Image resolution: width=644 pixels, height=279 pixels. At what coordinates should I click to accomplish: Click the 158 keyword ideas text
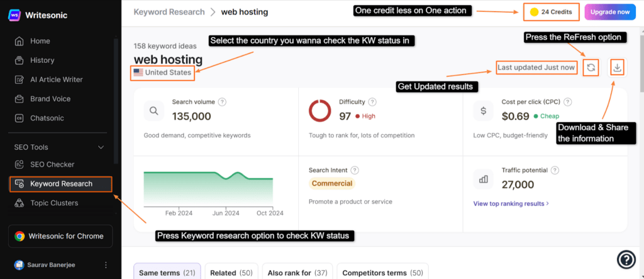click(x=165, y=46)
